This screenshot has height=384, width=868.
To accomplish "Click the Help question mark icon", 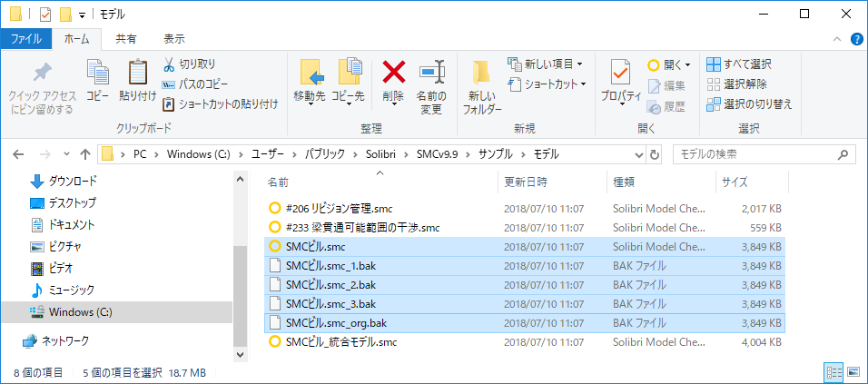I will coord(856,39).
